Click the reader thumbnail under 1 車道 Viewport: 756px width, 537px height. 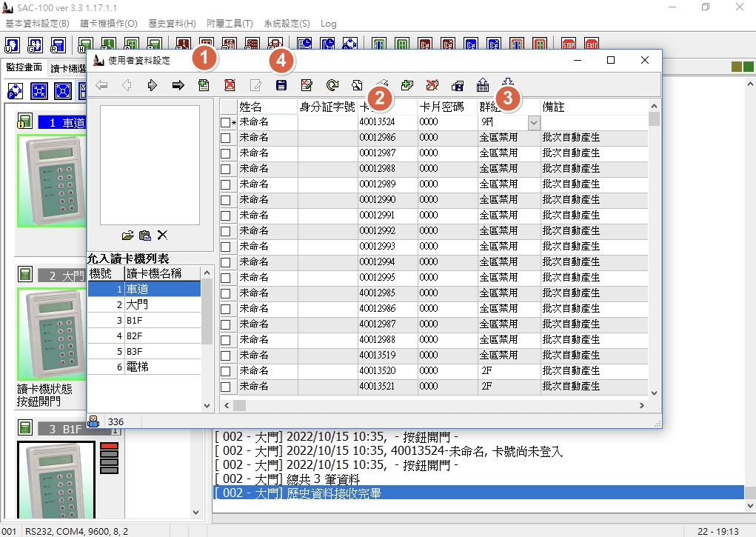pos(52,181)
